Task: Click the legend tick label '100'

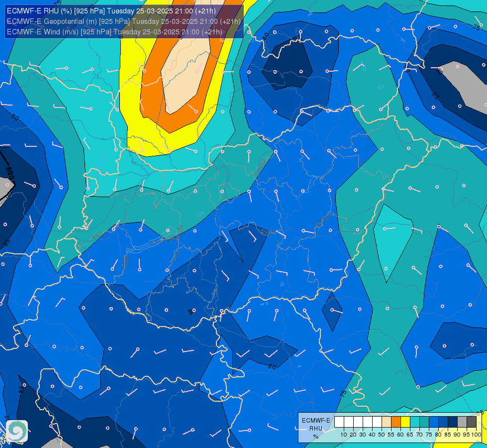Action: pyautogui.click(x=477, y=435)
